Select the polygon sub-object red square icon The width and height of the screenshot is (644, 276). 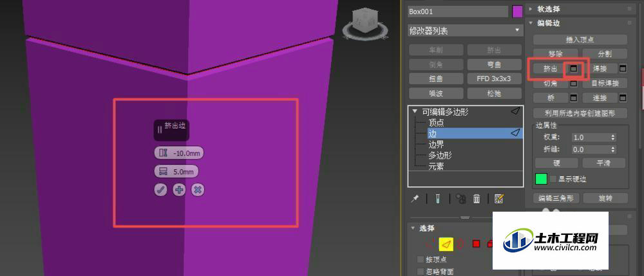476,244
